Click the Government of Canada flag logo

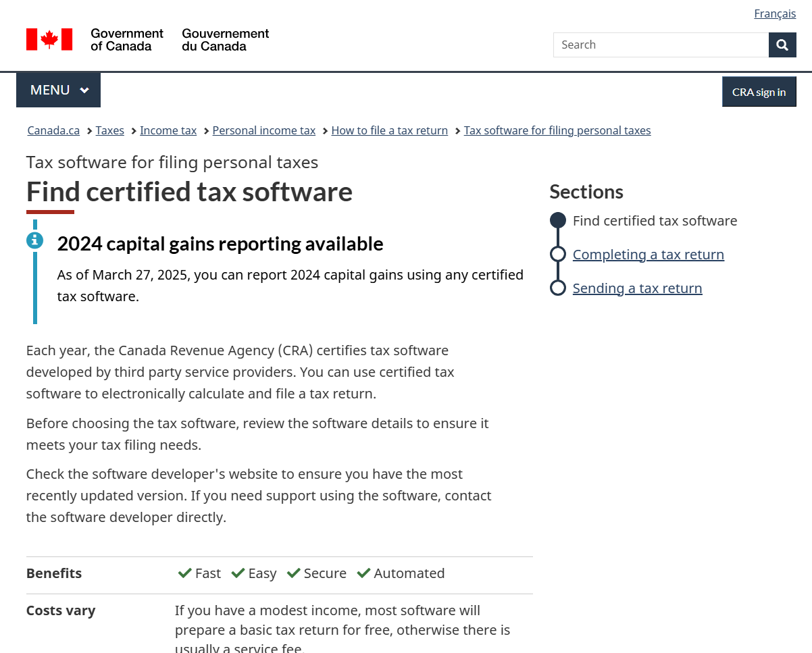click(49, 39)
